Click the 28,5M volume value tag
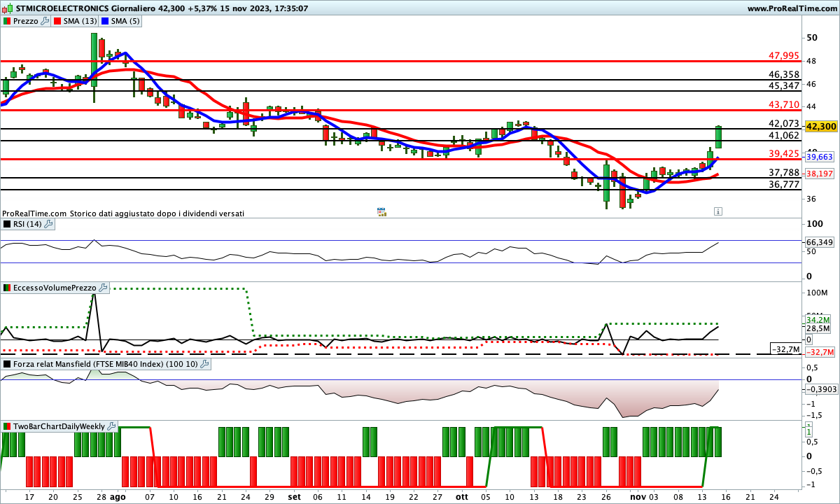Image resolution: width=840 pixels, height=504 pixels. (818, 329)
